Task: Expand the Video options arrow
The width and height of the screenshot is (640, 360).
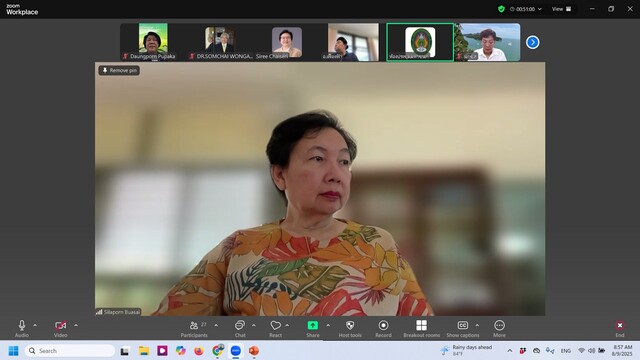Action: (x=76, y=325)
